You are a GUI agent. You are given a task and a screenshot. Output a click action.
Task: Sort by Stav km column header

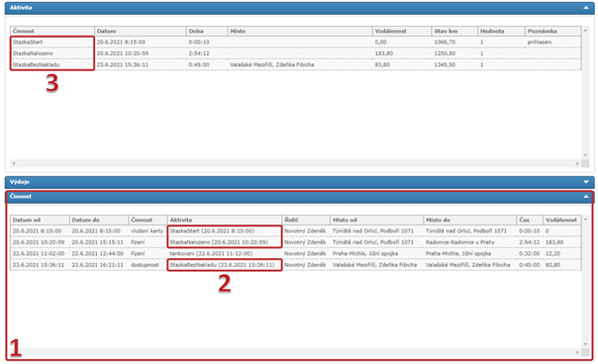tap(454, 32)
